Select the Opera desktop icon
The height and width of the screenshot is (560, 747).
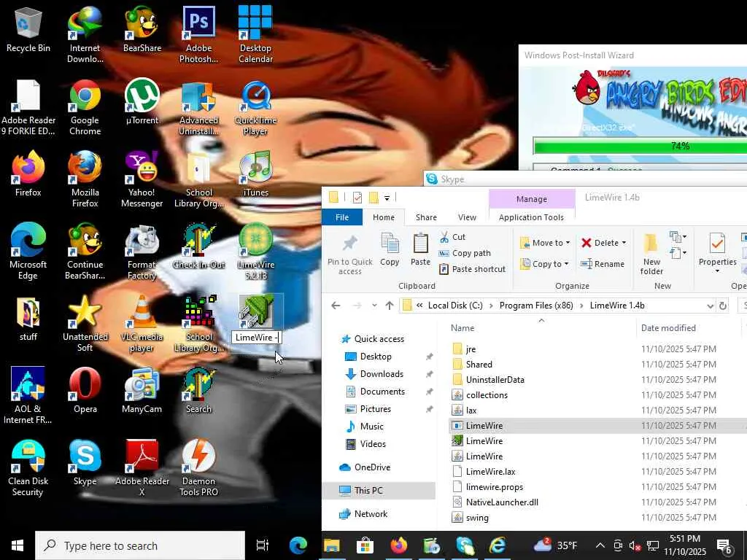[85, 390]
